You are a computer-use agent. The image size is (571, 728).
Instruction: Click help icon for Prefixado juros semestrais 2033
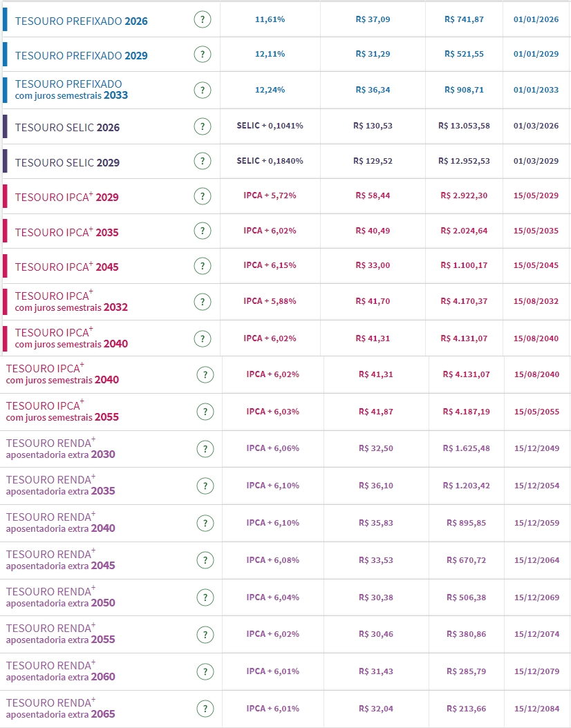point(202,90)
